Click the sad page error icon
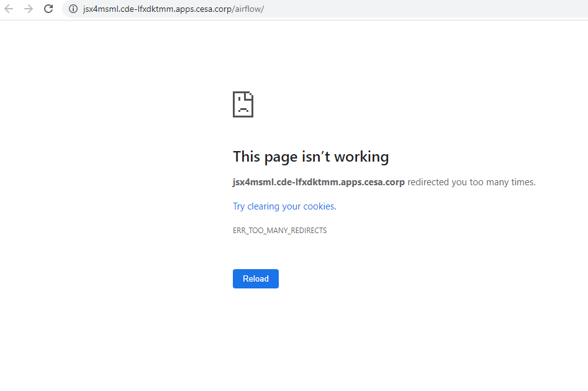Screen dimensions: 588x391 pos(243,104)
